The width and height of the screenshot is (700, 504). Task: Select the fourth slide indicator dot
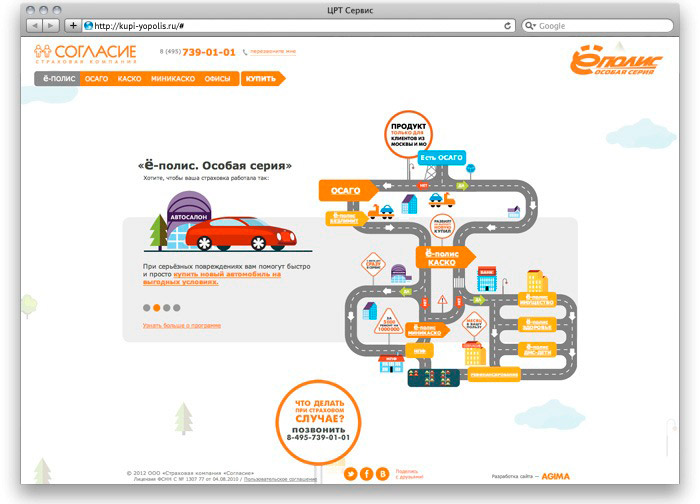(177, 308)
